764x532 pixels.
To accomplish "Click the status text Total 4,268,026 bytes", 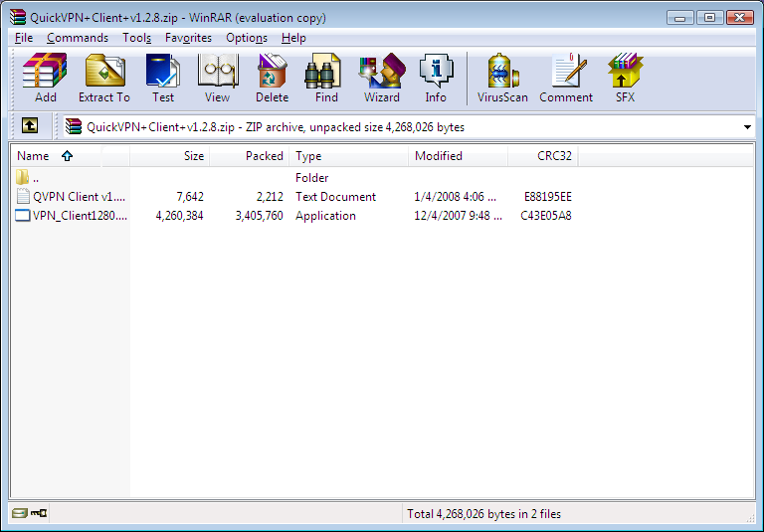I will [483, 513].
